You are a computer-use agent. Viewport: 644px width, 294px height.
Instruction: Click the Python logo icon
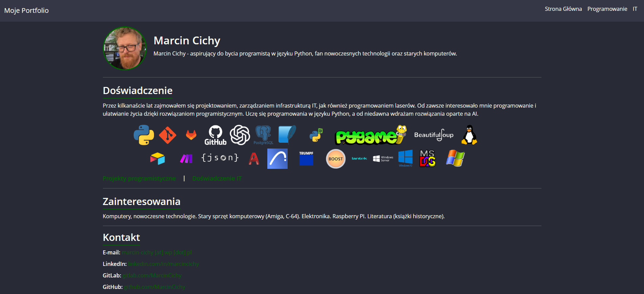click(x=144, y=135)
